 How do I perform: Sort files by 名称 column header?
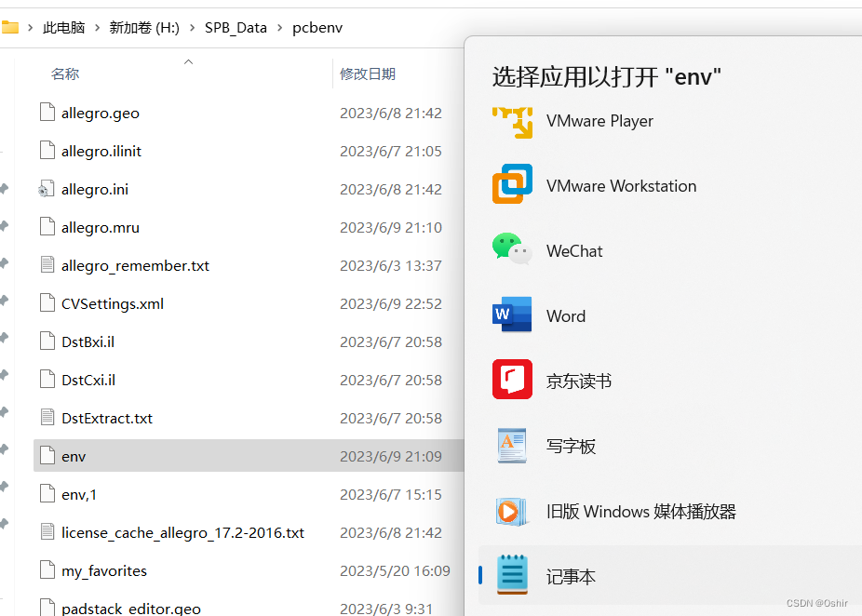click(x=65, y=74)
